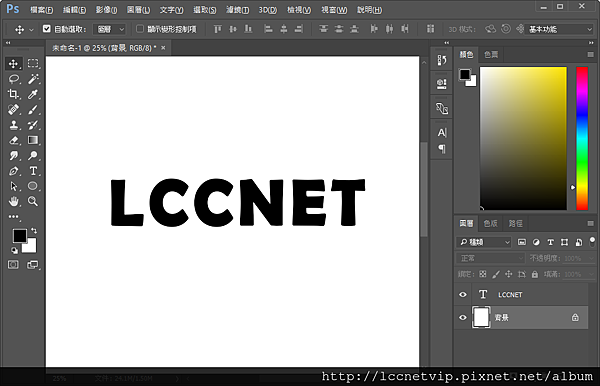Select the Smudge tool
The width and height of the screenshot is (600, 386).
13,156
